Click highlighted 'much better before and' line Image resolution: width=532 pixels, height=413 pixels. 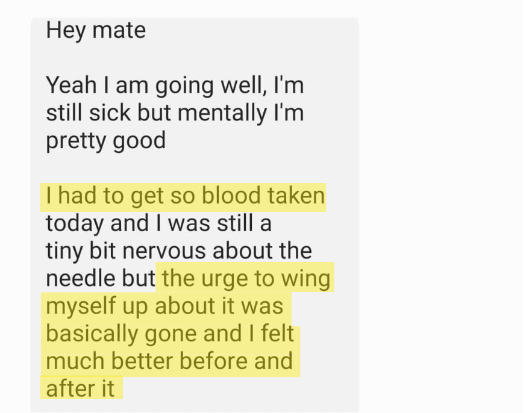click(171, 361)
